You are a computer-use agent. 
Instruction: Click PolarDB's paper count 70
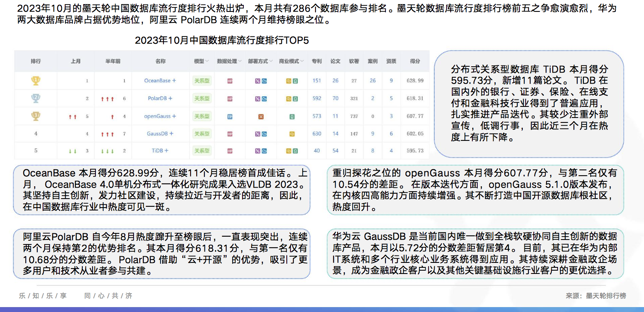pyautogui.click(x=336, y=98)
